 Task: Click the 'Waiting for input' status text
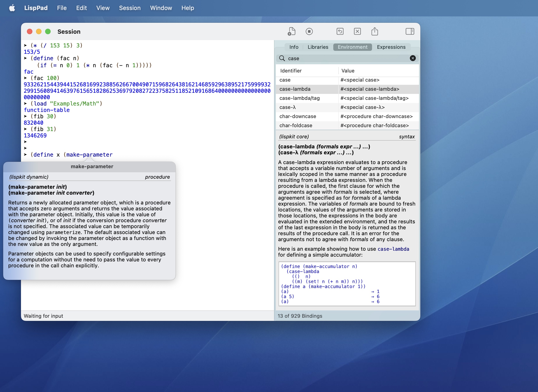click(44, 316)
